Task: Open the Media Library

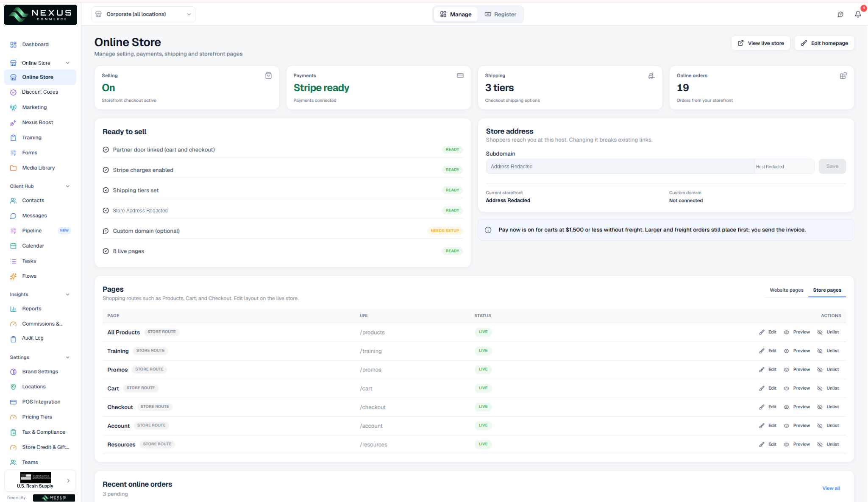Action: click(38, 168)
